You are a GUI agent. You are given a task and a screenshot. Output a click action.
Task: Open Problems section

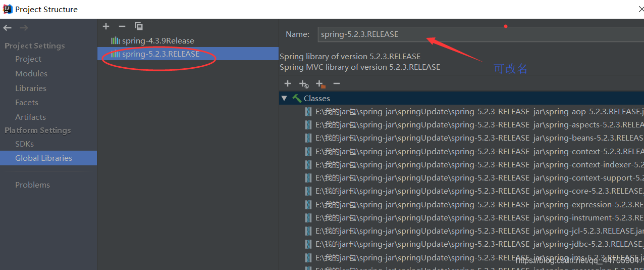(32, 185)
